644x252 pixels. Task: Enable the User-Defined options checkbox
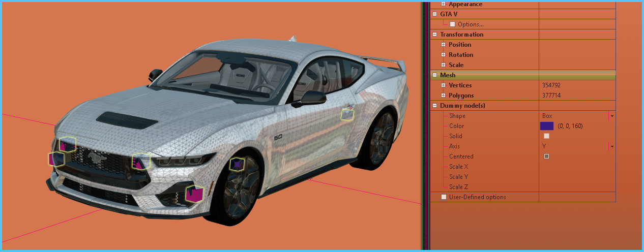click(444, 197)
